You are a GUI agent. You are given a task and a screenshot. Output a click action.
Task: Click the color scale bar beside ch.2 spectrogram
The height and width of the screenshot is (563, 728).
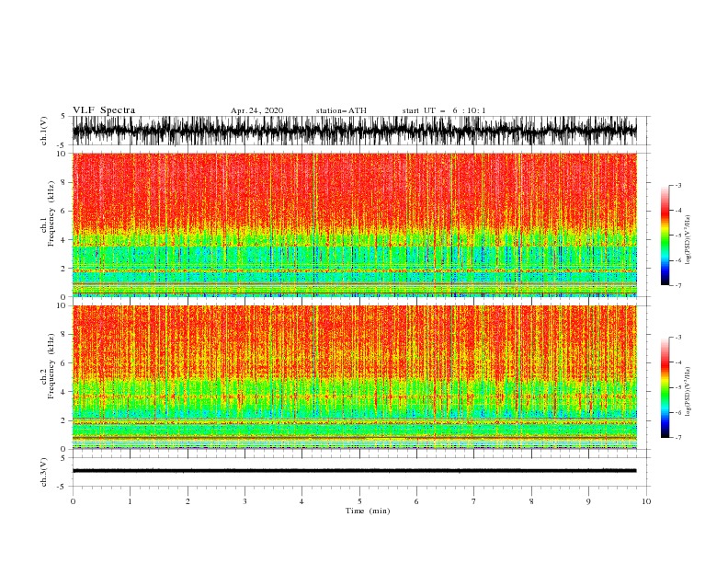[x=665, y=387]
